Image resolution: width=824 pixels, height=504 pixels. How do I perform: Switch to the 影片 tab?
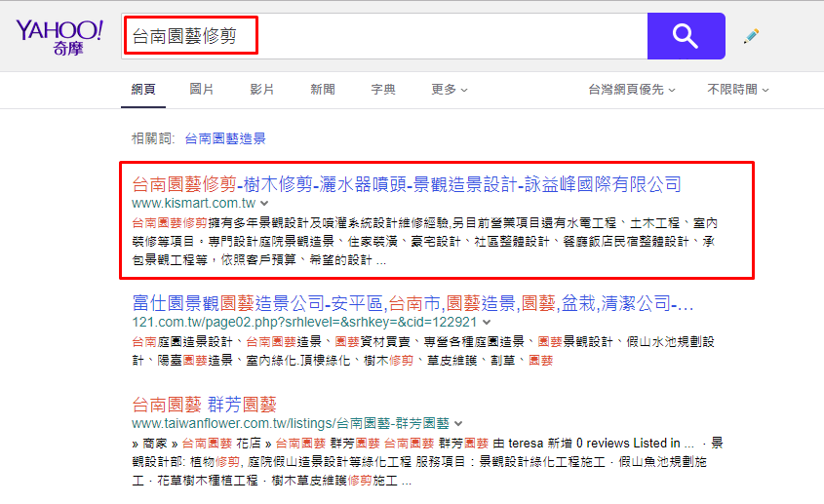click(261, 90)
